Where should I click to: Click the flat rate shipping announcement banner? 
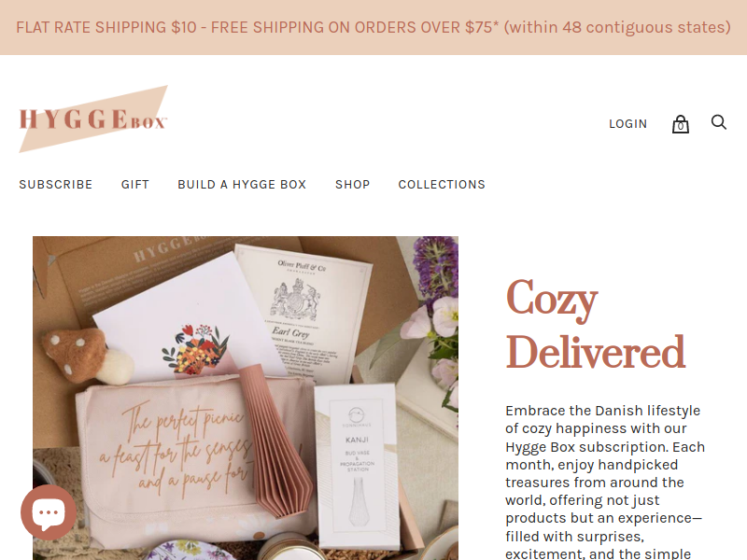point(373,27)
